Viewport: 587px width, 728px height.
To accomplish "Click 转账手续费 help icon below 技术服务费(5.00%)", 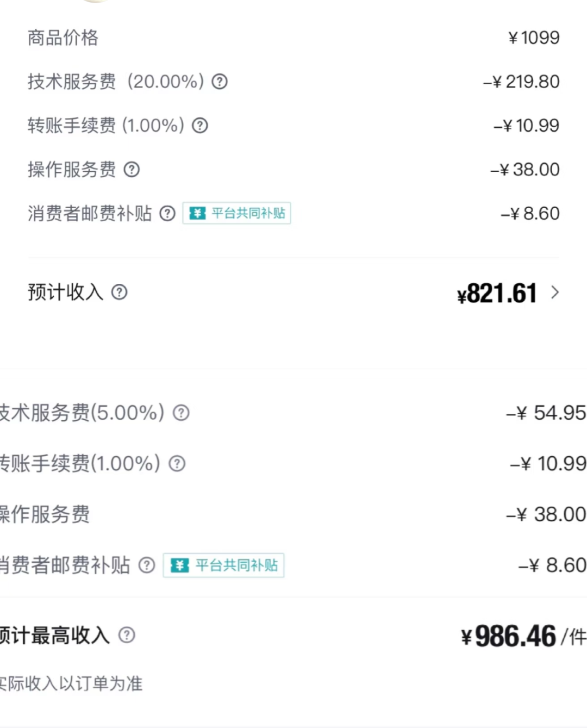I will [x=177, y=464].
